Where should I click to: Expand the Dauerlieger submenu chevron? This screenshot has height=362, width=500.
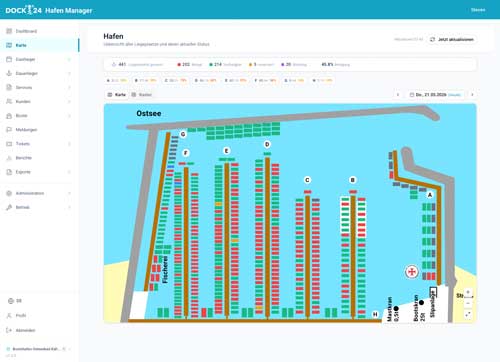coord(69,73)
